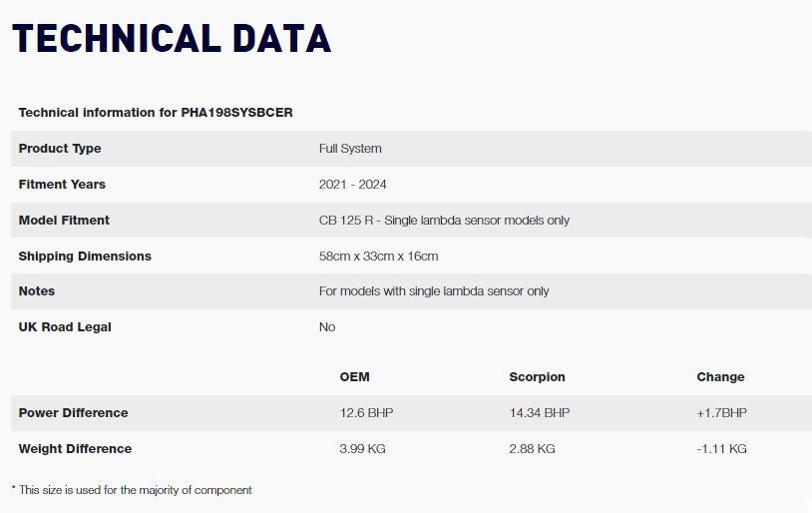This screenshot has width=812, height=513.
Task: Click the TECHNICAL DATA heading
Action: (x=172, y=39)
